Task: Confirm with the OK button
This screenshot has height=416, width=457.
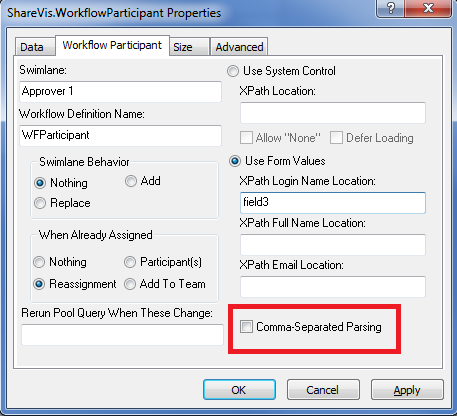Action: coord(239,390)
